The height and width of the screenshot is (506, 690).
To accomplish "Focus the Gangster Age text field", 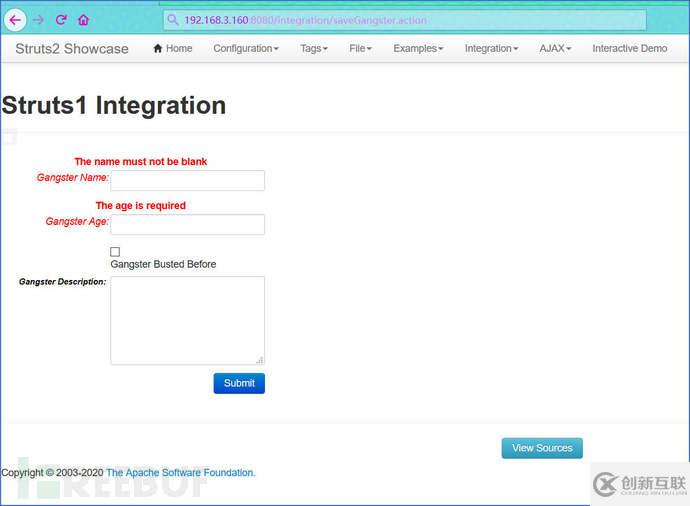I will pyautogui.click(x=187, y=224).
